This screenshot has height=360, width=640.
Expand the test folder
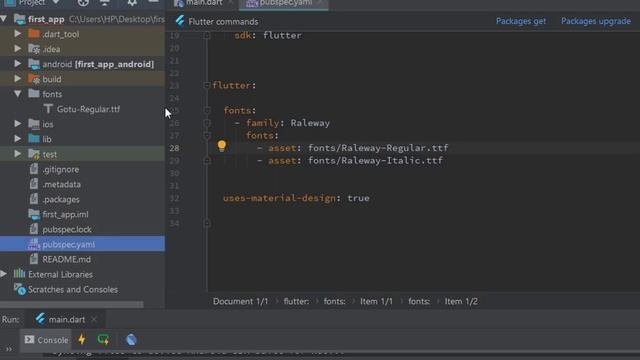click(x=18, y=153)
